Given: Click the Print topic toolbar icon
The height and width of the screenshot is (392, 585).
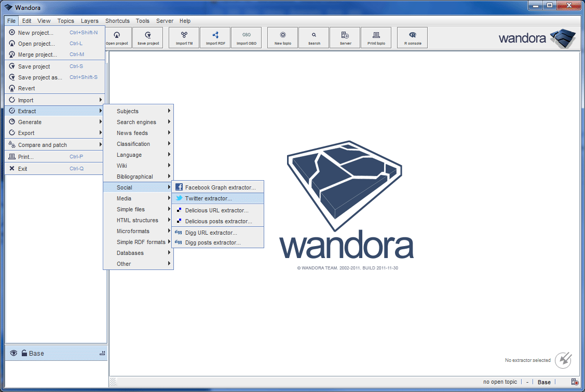Looking at the screenshot, I should [x=376, y=37].
